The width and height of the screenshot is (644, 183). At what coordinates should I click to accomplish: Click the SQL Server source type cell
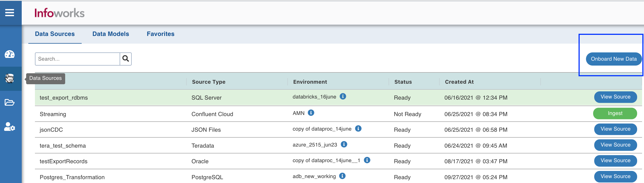tap(207, 98)
